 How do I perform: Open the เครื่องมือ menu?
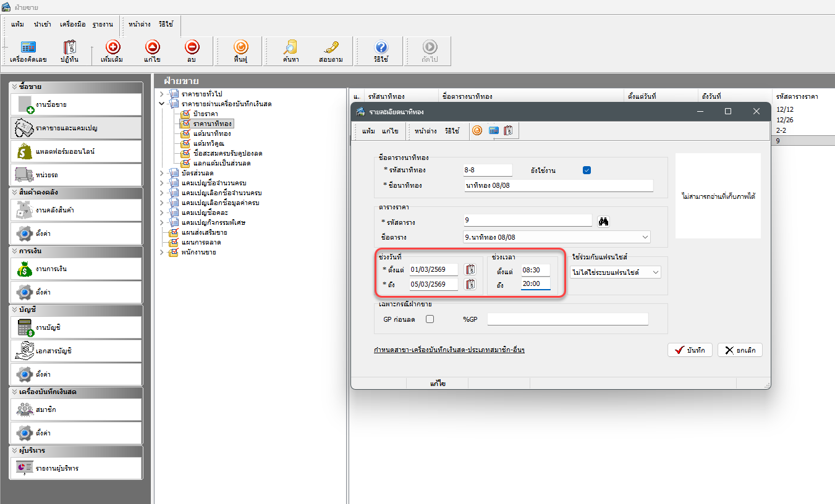coord(73,25)
